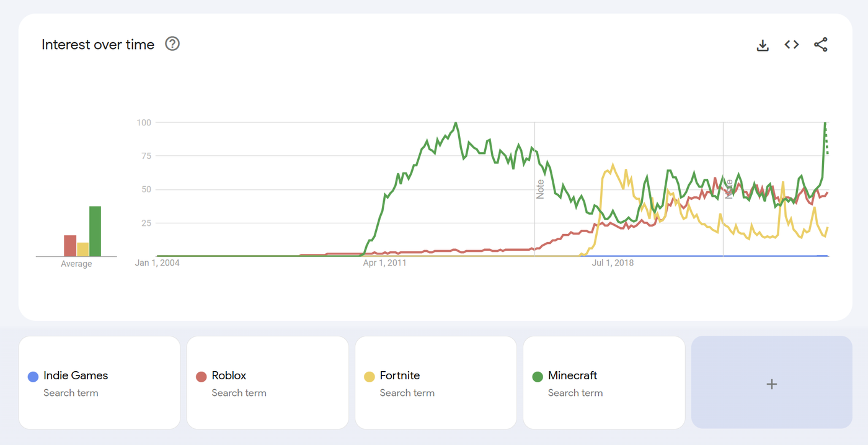Screen dimensions: 868x445
Task: Select the Fortnite search term card
Action: 436,382
